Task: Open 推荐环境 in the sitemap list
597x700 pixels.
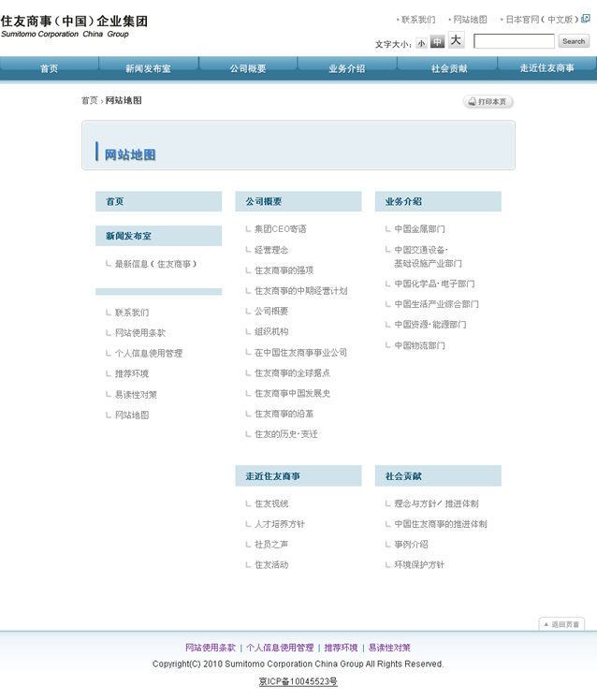Action: click(132, 373)
